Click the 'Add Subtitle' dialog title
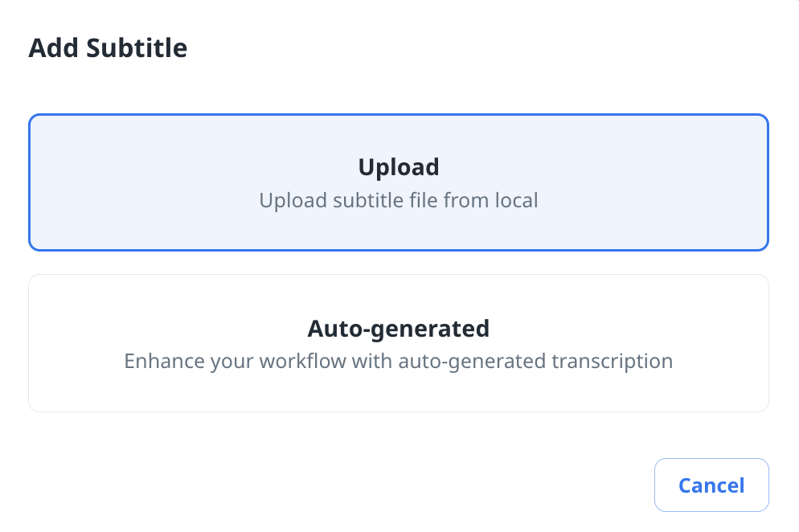 [108, 48]
